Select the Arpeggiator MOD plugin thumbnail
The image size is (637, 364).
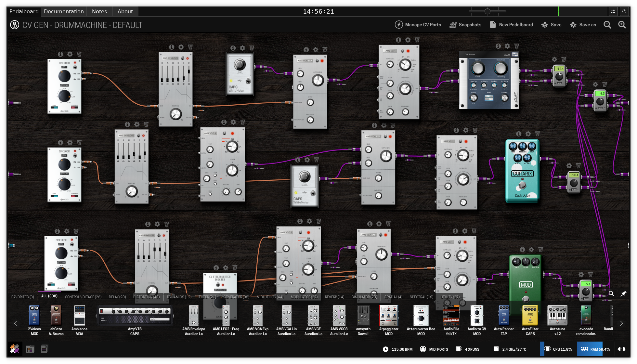(389, 316)
